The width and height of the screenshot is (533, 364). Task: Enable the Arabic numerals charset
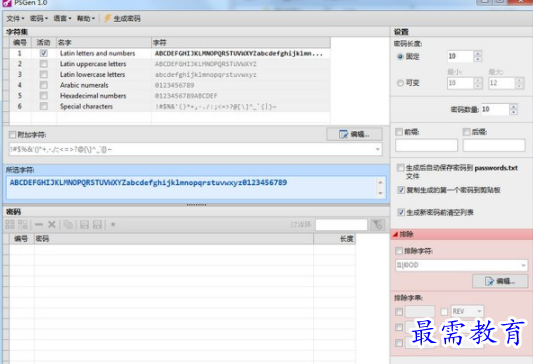tap(44, 85)
